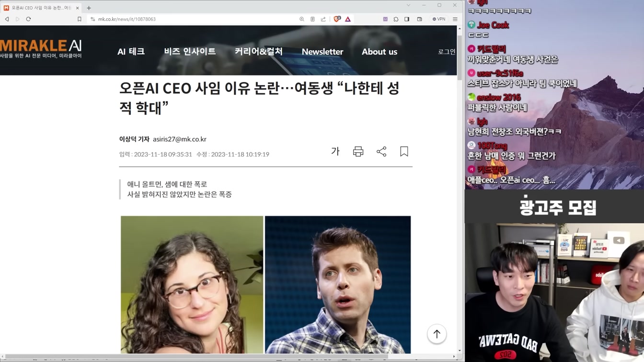This screenshot has height=362, width=644.
Task: Click the share icon in the address bar
Action: pos(323,19)
